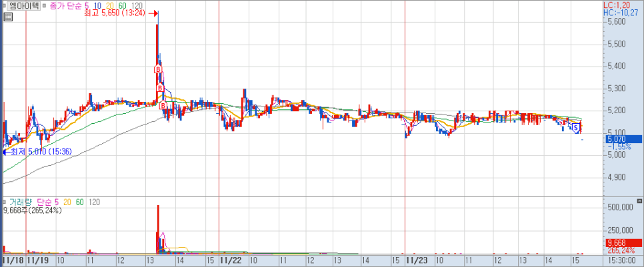Select the green 60 price average label
The width and height of the screenshot is (644, 267).
[123, 6]
